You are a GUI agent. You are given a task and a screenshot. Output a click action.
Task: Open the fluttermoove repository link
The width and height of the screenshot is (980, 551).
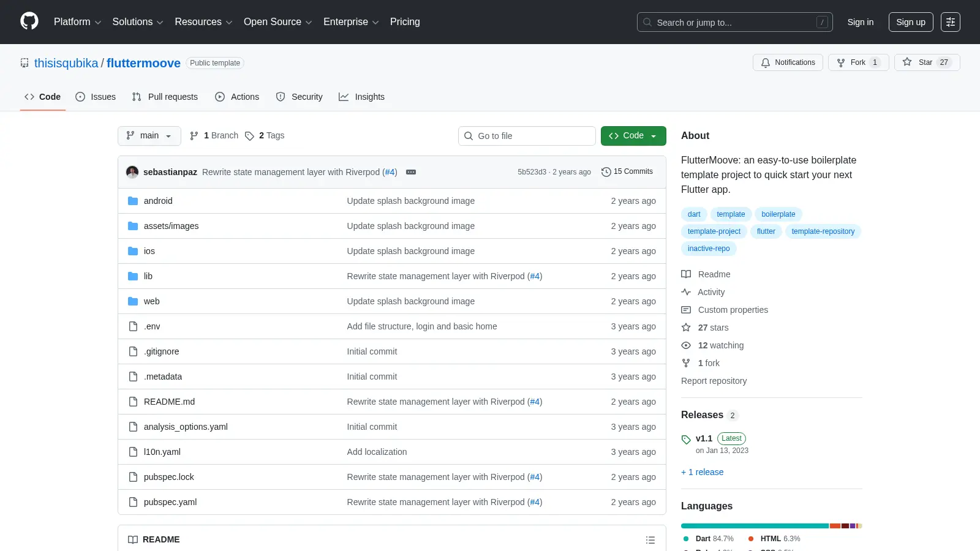143,63
